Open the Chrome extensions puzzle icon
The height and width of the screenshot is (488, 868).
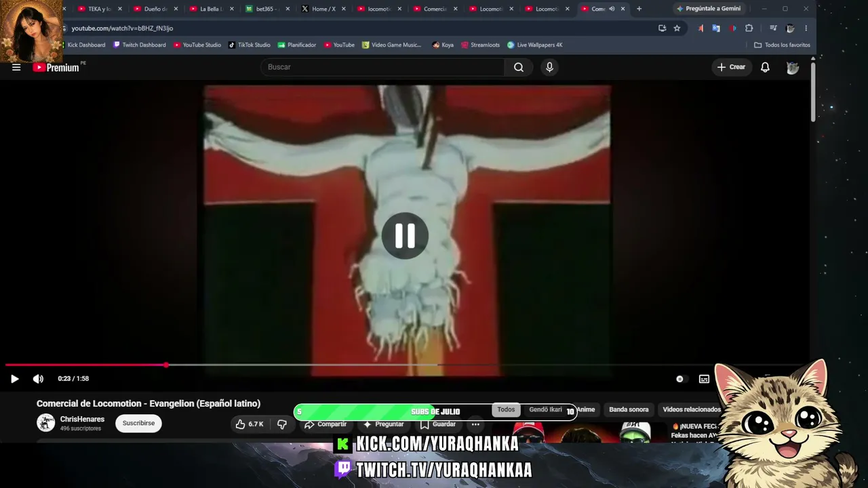point(749,28)
